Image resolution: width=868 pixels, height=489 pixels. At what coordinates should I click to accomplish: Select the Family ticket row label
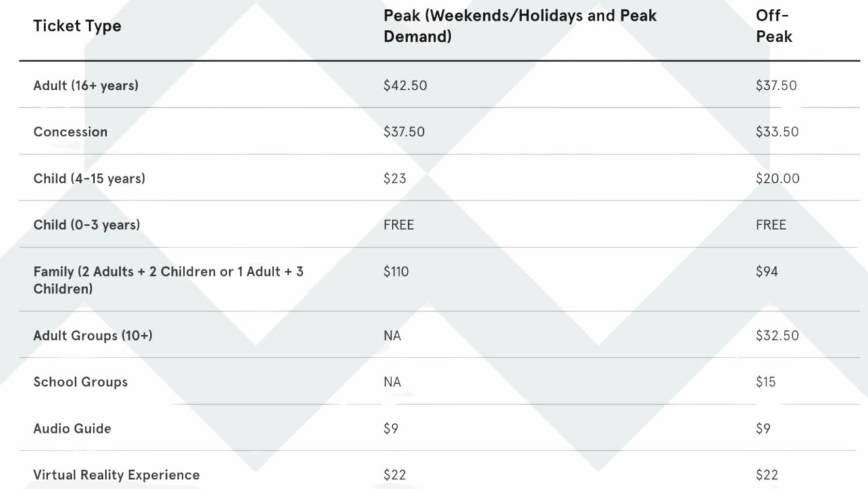pyautogui.click(x=168, y=279)
